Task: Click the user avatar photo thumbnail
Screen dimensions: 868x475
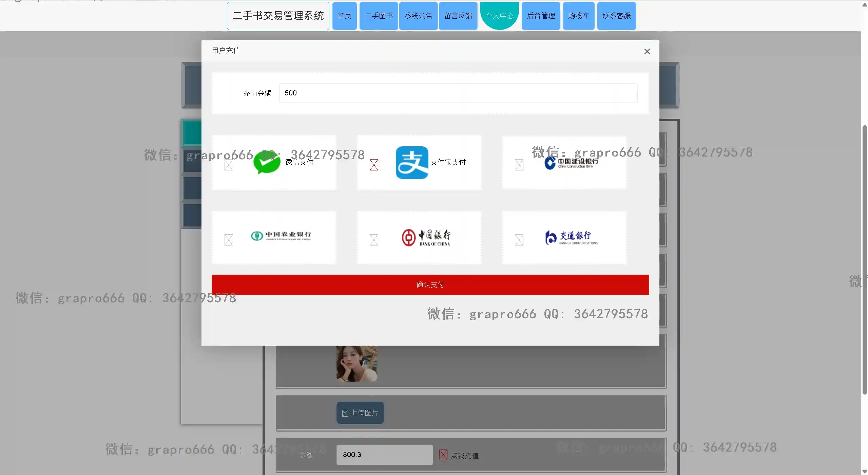Action: 356,363
